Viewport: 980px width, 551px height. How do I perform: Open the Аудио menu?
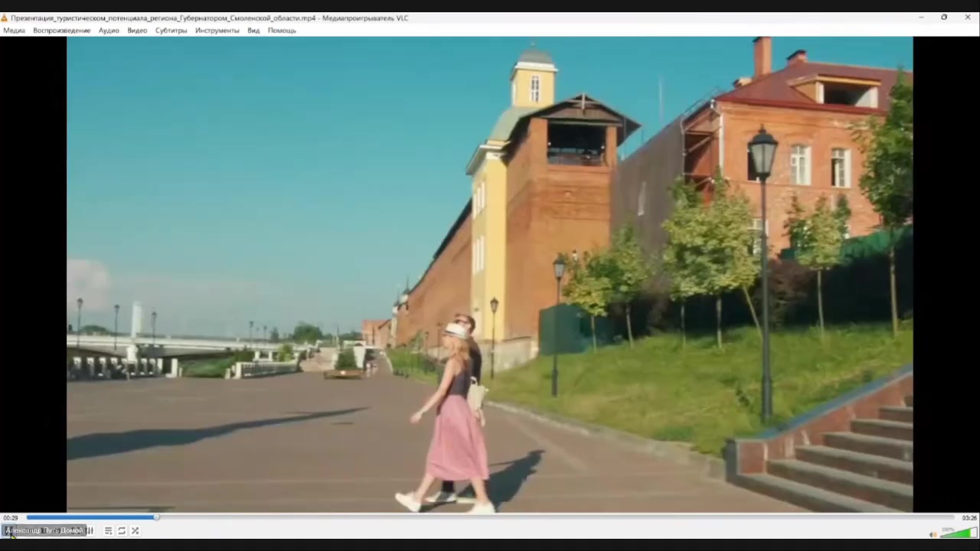pyautogui.click(x=109, y=31)
